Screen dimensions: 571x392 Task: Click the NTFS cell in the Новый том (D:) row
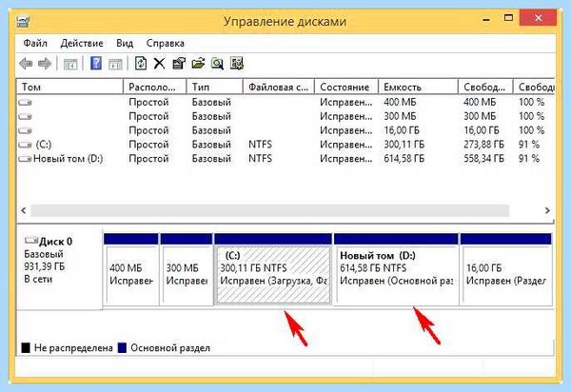pos(260,159)
